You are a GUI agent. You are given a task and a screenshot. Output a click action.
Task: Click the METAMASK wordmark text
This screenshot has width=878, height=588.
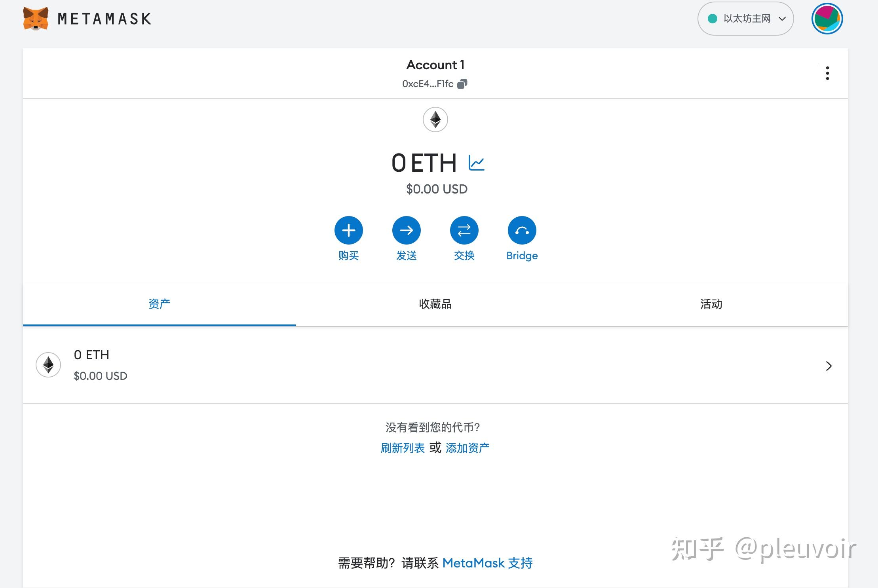105,19
